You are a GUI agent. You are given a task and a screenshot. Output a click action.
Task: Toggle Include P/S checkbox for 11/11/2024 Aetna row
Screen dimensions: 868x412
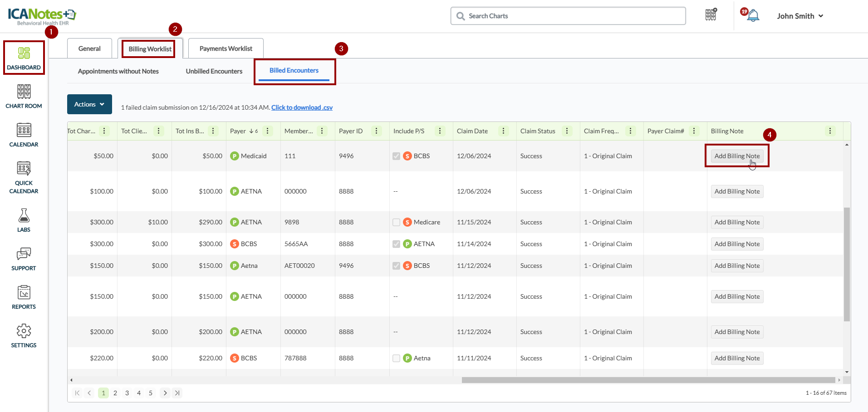(396, 358)
